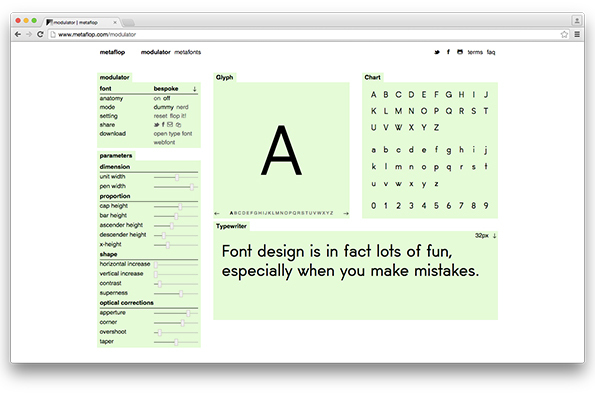The image size is (595, 395).
Task: Open the Chrome hamburger menu
Action: pyautogui.click(x=577, y=35)
